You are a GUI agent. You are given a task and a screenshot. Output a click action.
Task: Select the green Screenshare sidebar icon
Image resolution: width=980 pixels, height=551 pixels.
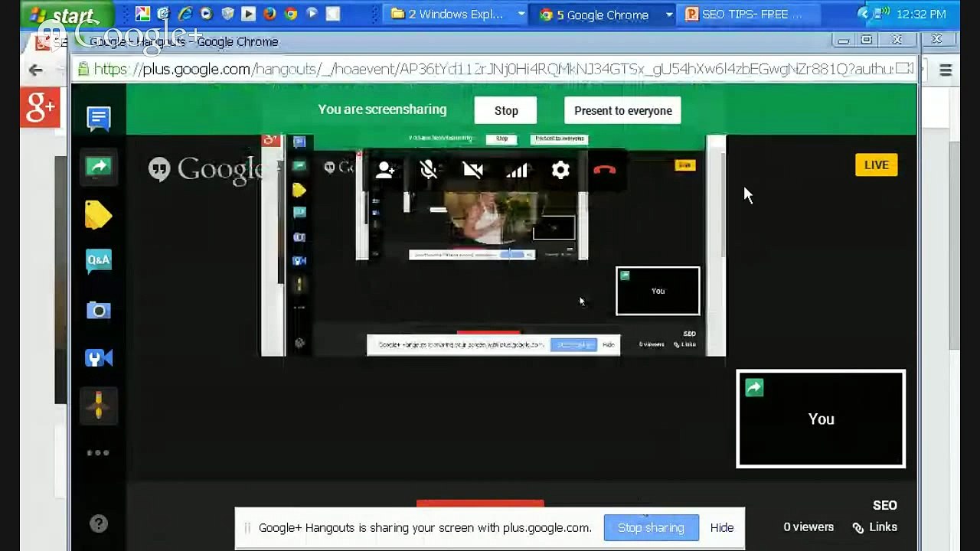click(x=98, y=166)
